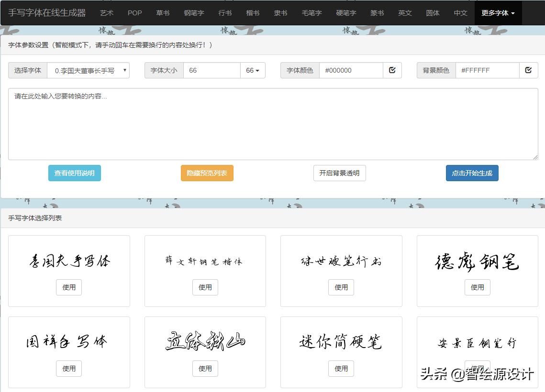
Task: Click the 字体颜色 color picker icon
Action: pyautogui.click(x=392, y=70)
